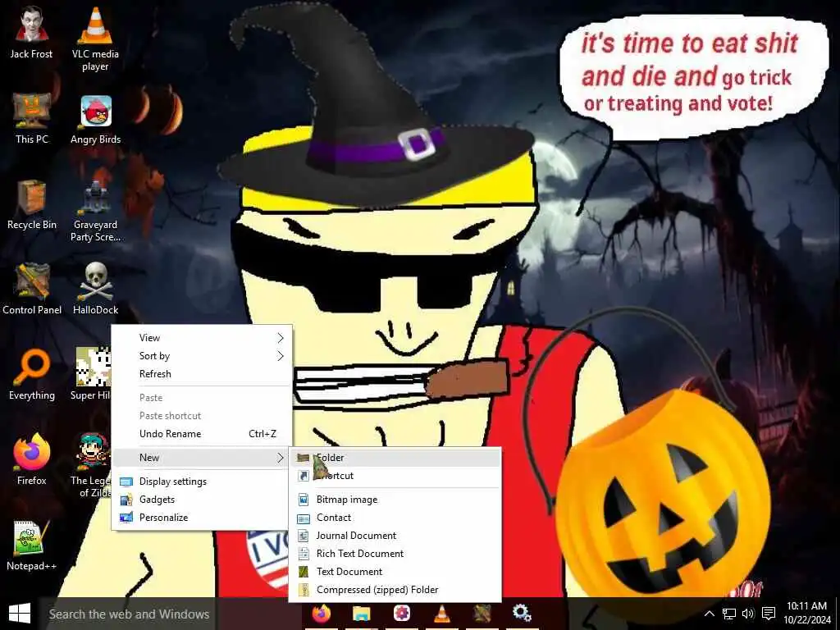Launch Angry Birds from the desktop
The image size is (840, 630).
(x=95, y=119)
